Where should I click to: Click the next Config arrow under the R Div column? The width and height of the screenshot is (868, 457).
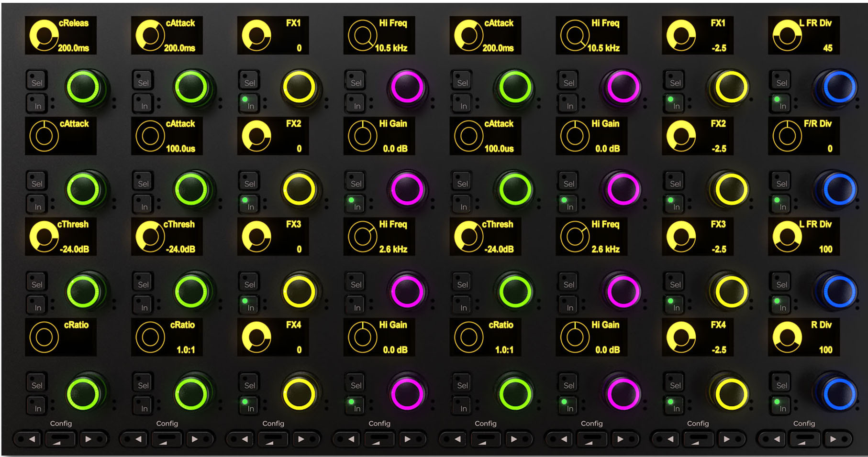(x=837, y=439)
